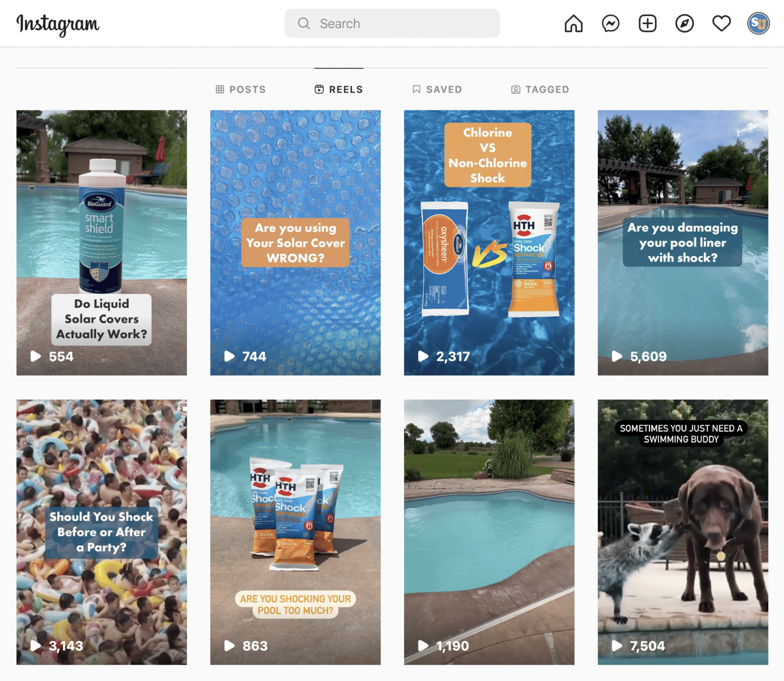
Task: Click the 7,504 view count
Action: (648, 646)
